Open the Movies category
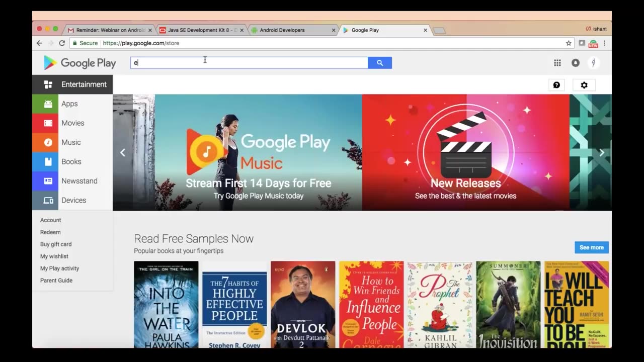The height and width of the screenshot is (362, 644). point(72,123)
